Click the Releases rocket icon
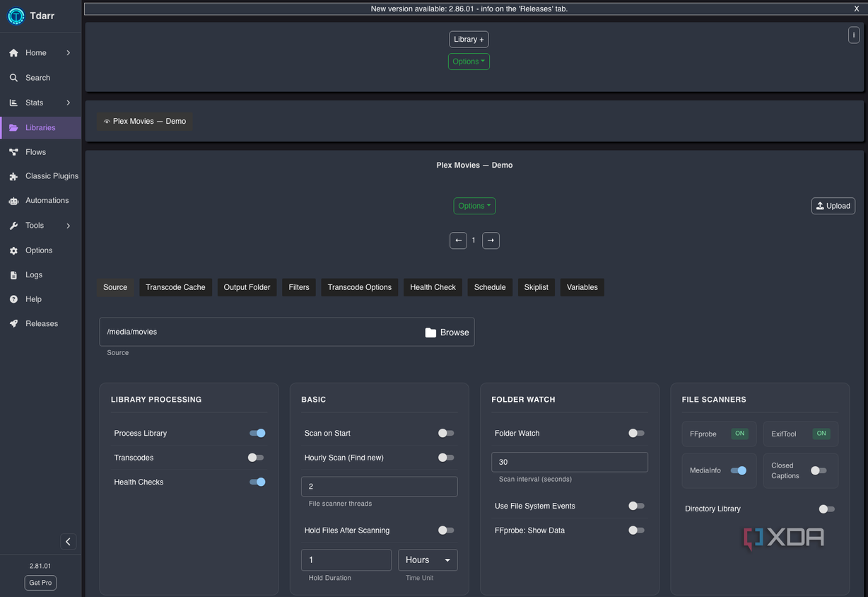 click(13, 324)
